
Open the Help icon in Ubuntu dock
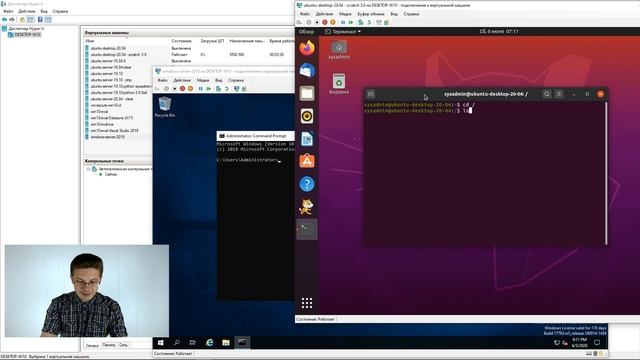pos(307,184)
